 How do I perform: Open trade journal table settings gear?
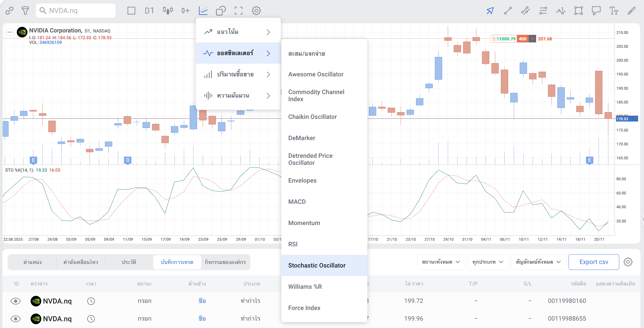pyautogui.click(x=628, y=262)
